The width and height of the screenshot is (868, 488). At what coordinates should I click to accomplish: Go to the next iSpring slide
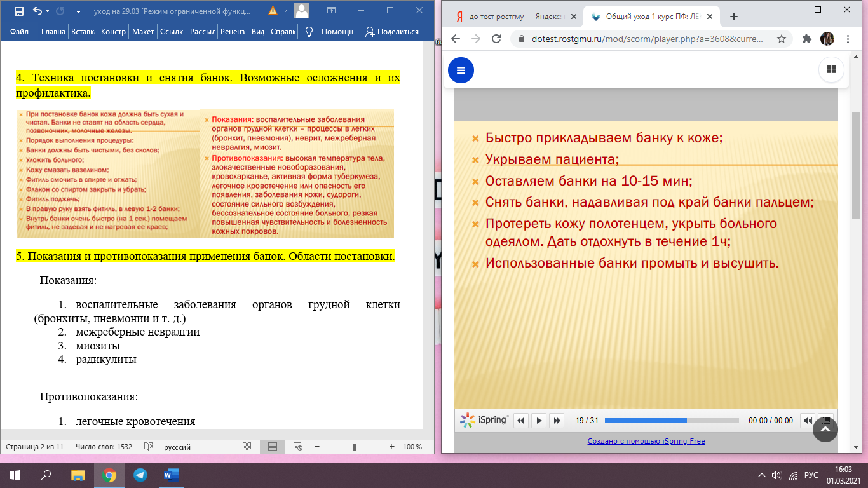[557, 421]
